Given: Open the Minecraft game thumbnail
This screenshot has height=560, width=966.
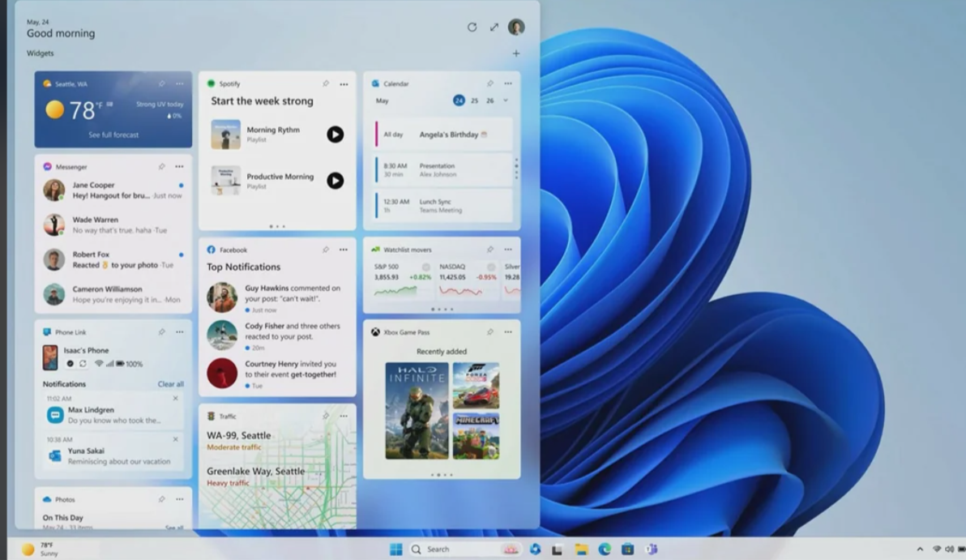Looking at the screenshot, I should coord(477,436).
